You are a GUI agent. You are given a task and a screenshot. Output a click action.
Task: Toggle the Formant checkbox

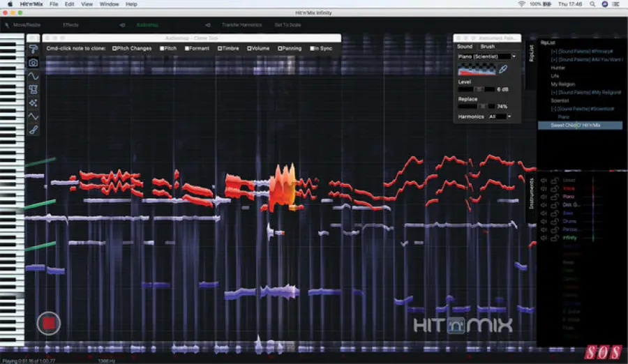tap(187, 48)
